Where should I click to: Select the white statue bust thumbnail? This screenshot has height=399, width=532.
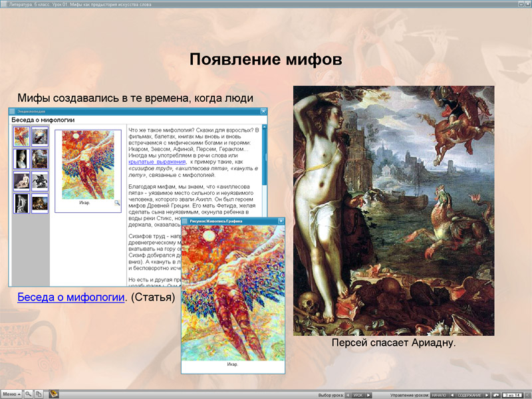22,159
